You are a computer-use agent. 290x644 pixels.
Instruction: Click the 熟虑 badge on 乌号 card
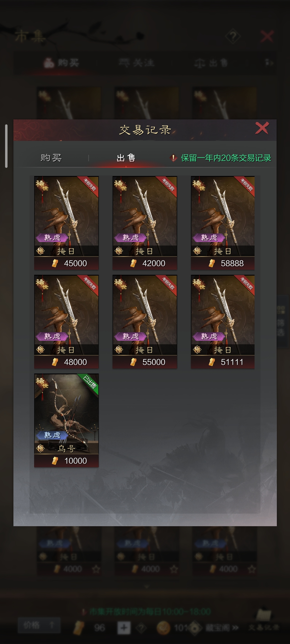point(52,435)
